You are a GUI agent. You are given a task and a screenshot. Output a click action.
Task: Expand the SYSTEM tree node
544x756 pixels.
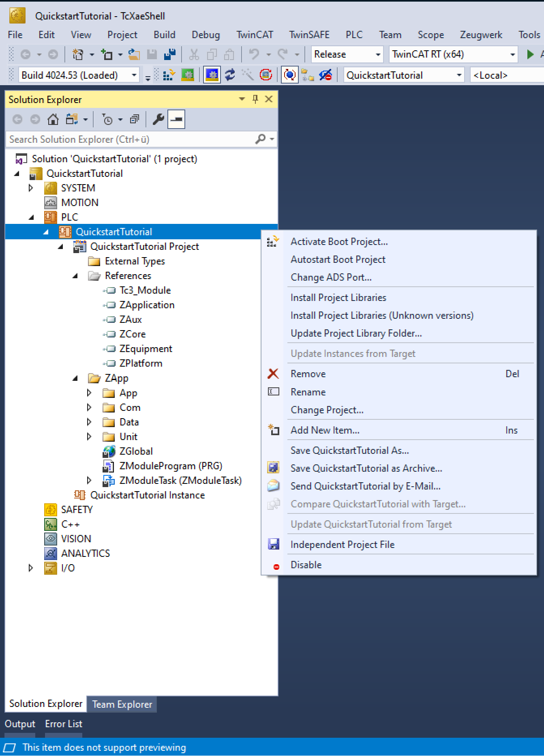pos(31,188)
